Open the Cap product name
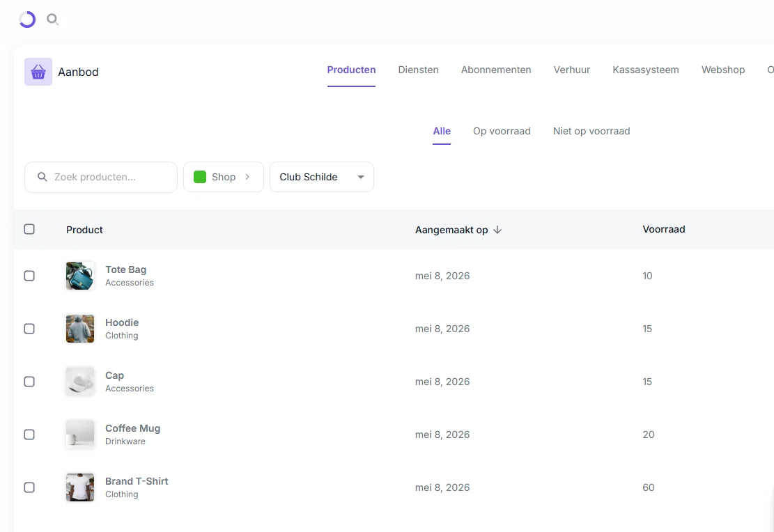 (114, 375)
